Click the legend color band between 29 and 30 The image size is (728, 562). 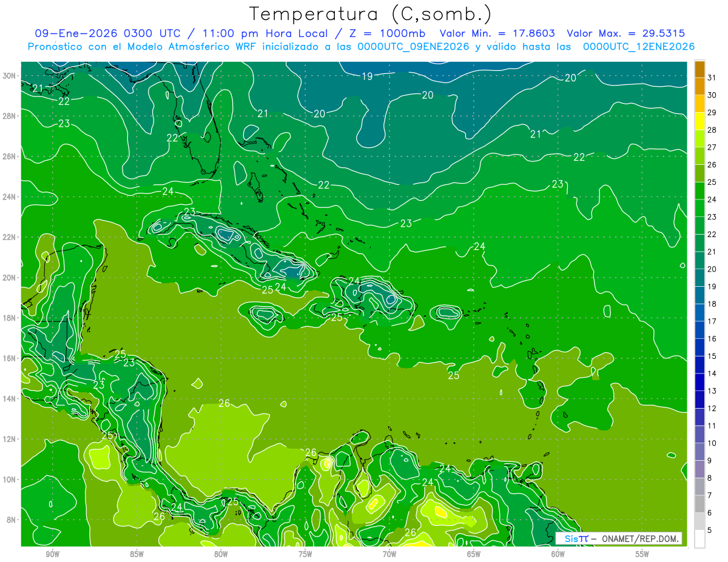(699, 104)
